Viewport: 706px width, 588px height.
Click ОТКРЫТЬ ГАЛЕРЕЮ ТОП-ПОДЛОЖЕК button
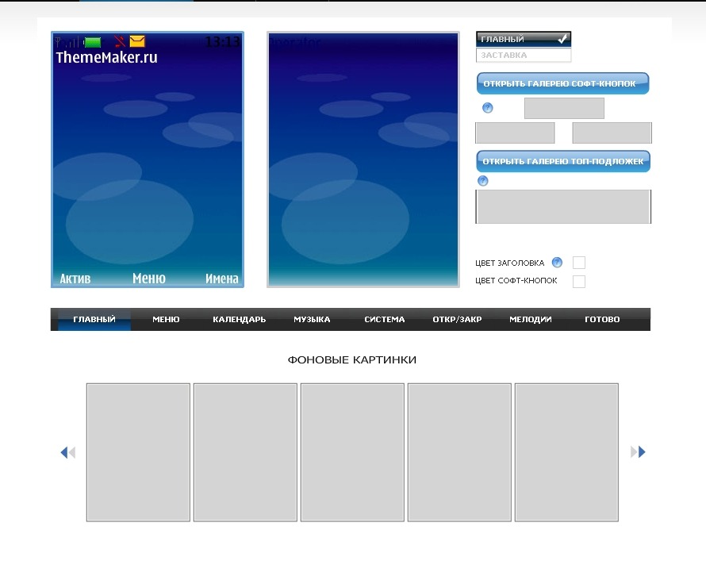pyautogui.click(x=563, y=161)
